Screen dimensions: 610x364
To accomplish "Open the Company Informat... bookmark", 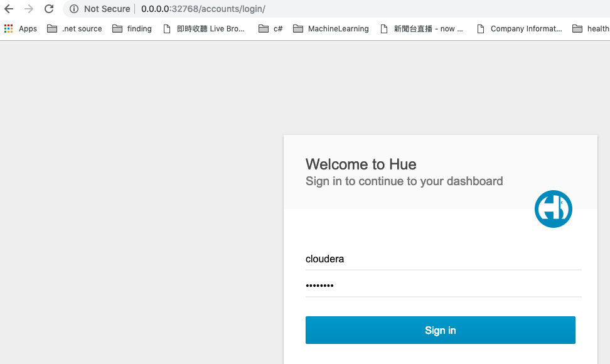I will (520, 29).
